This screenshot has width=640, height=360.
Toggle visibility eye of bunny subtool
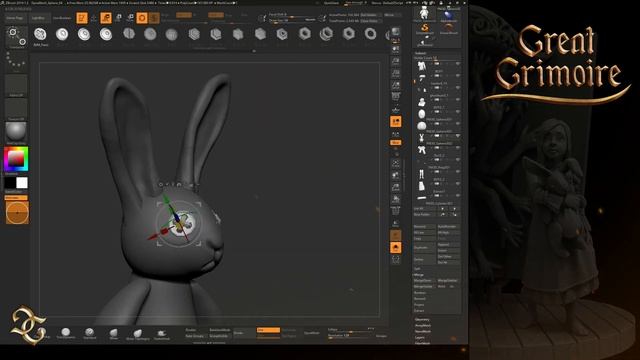point(458,136)
